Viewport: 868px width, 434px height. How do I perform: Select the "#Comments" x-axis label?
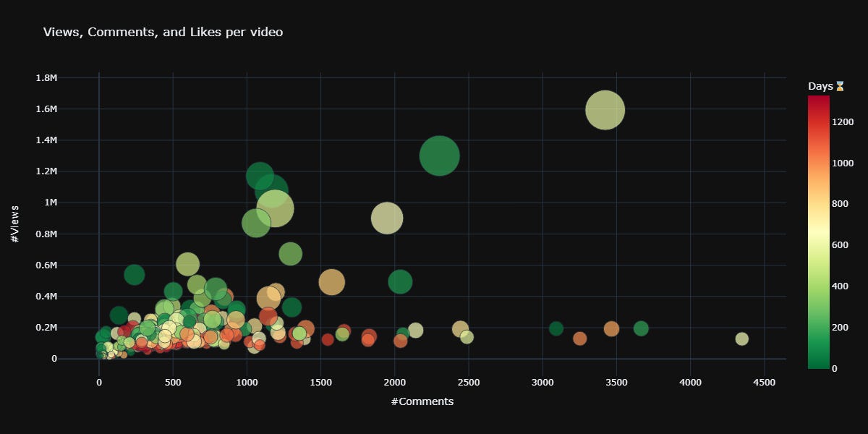click(x=422, y=401)
